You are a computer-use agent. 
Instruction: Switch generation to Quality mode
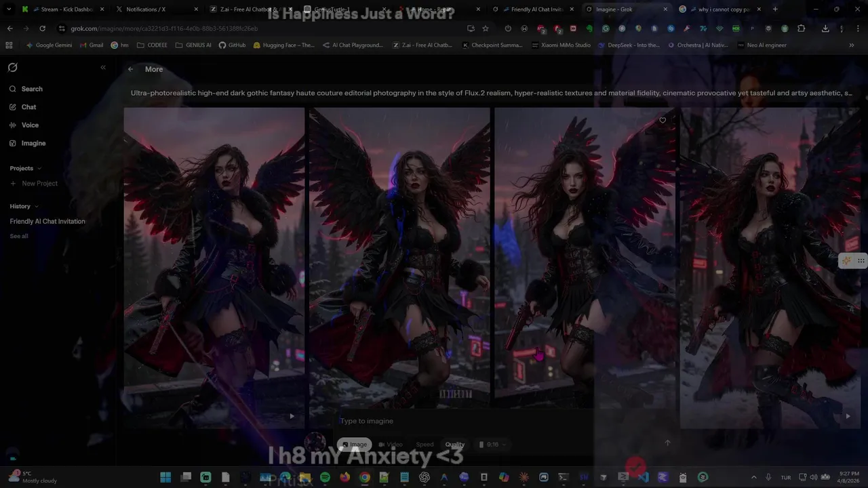coord(455,445)
